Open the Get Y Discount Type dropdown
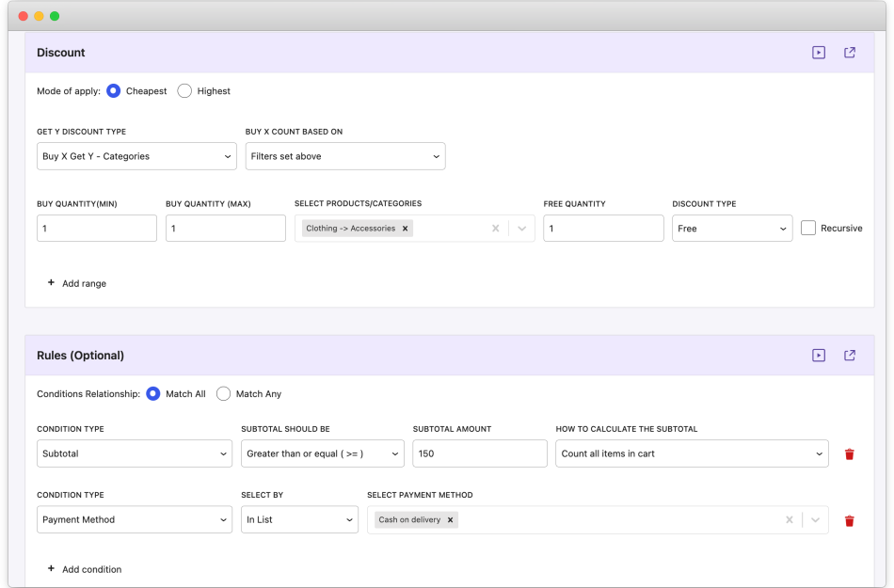 [x=136, y=156]
